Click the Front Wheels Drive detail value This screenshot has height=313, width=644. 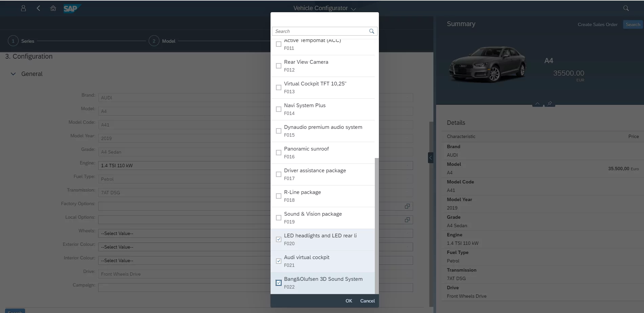coord(467,296)
